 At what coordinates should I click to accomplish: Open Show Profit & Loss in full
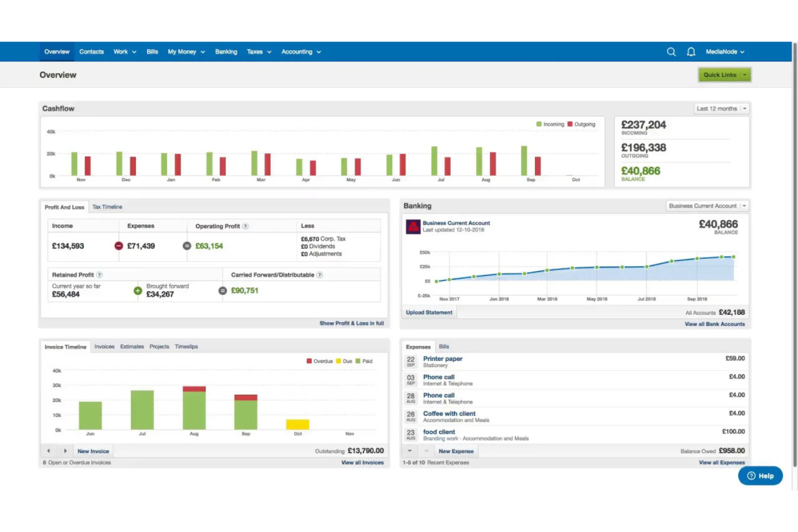pos(352,323)
